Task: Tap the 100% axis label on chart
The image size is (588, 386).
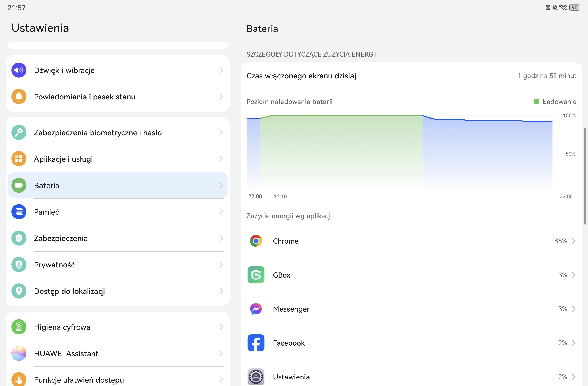Action: tap(569, 116)
